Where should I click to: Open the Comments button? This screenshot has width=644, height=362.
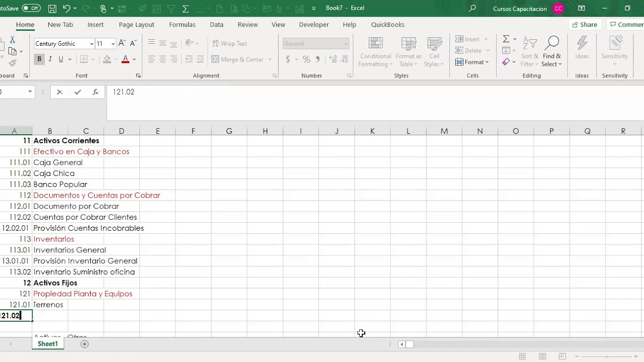tap(626, 25)
